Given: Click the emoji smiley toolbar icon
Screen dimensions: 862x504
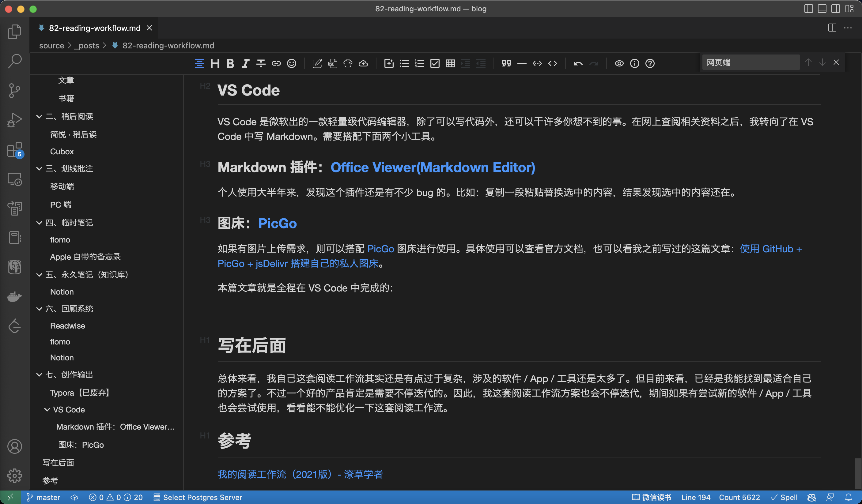Looking at the screenshot, I should click(291, 64).
